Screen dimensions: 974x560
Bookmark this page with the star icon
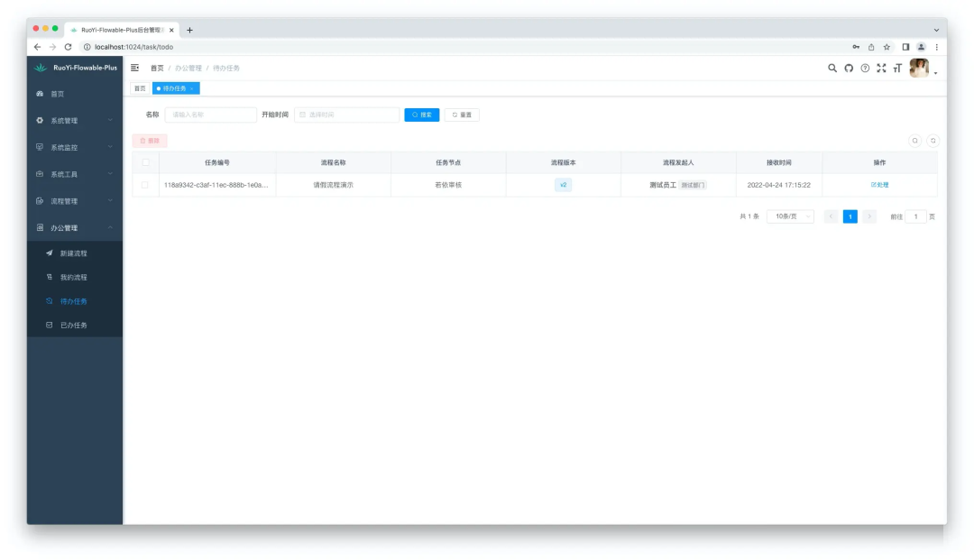pos(887,47)
